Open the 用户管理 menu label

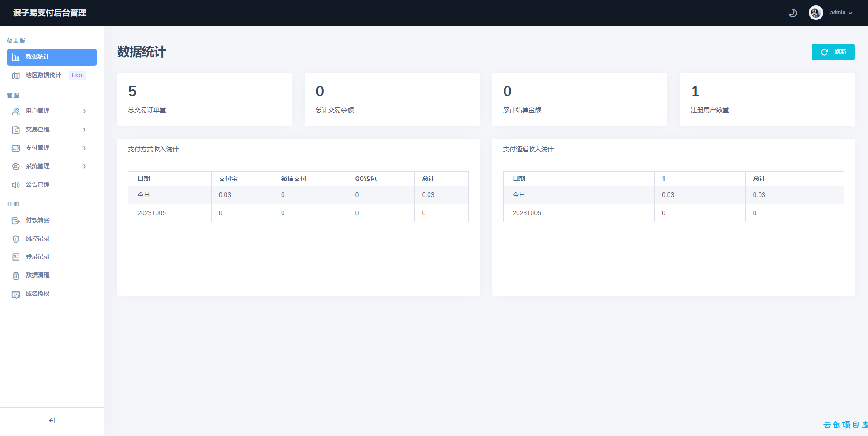pos(38,111)
